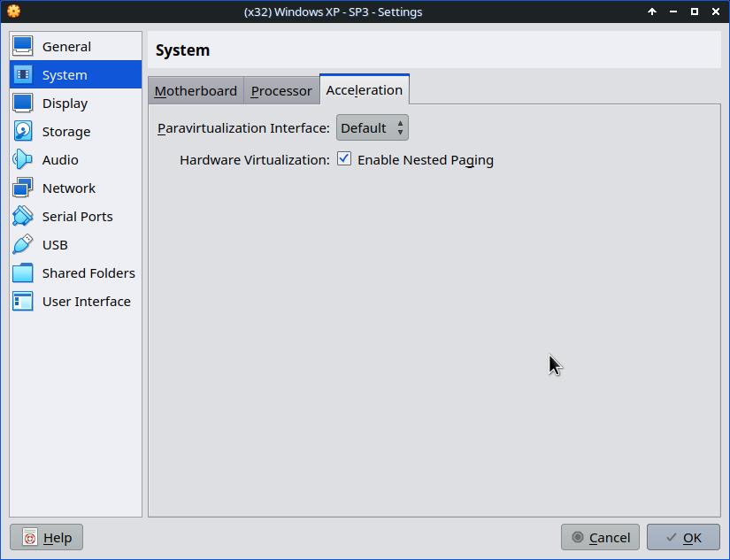
Task: Click the "Storage" label in the sidebar
Action: [66, 132]
